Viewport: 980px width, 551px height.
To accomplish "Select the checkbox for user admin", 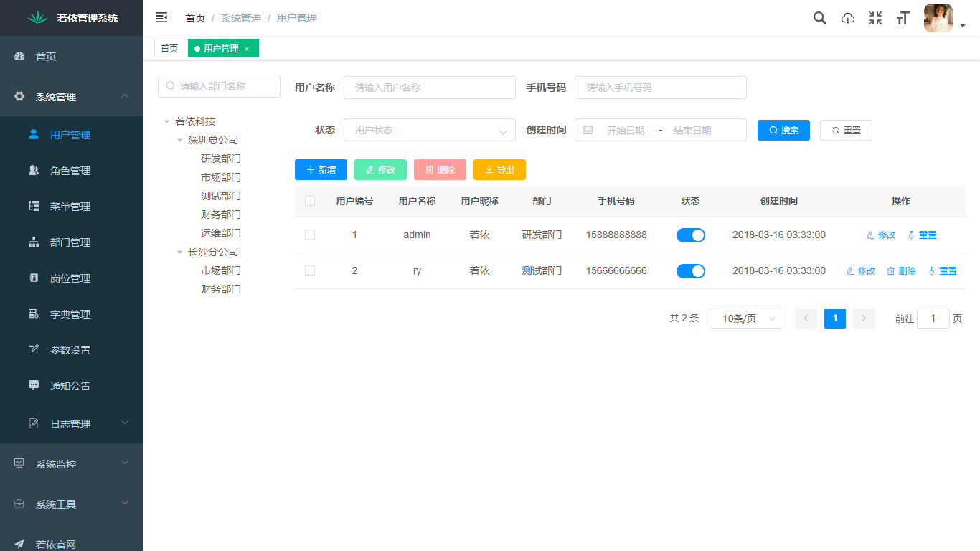I will [310, 235].
